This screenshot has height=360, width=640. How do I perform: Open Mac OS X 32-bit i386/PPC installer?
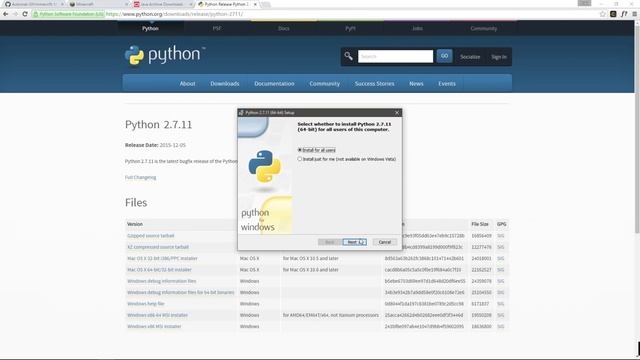tap(162, 259)
